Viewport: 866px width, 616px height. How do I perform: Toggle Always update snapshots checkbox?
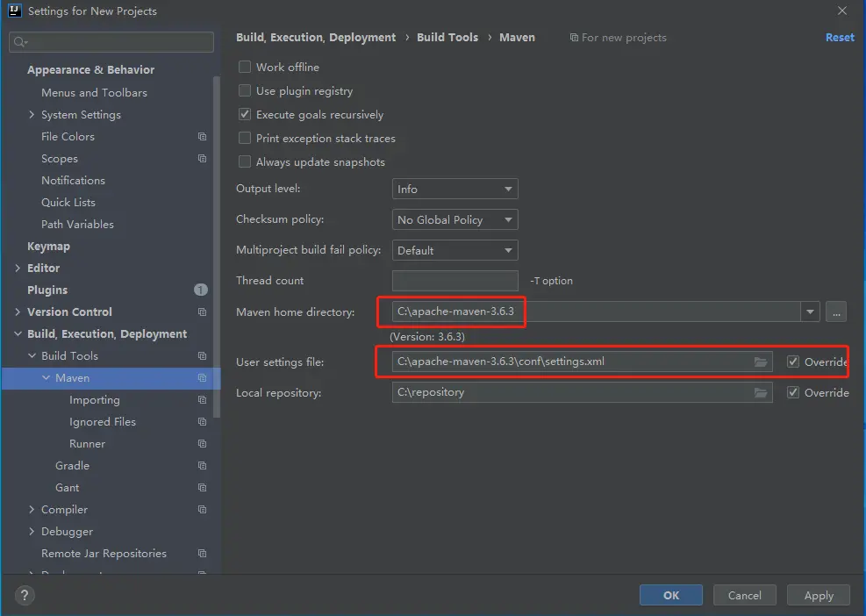(x=246, y=162)
